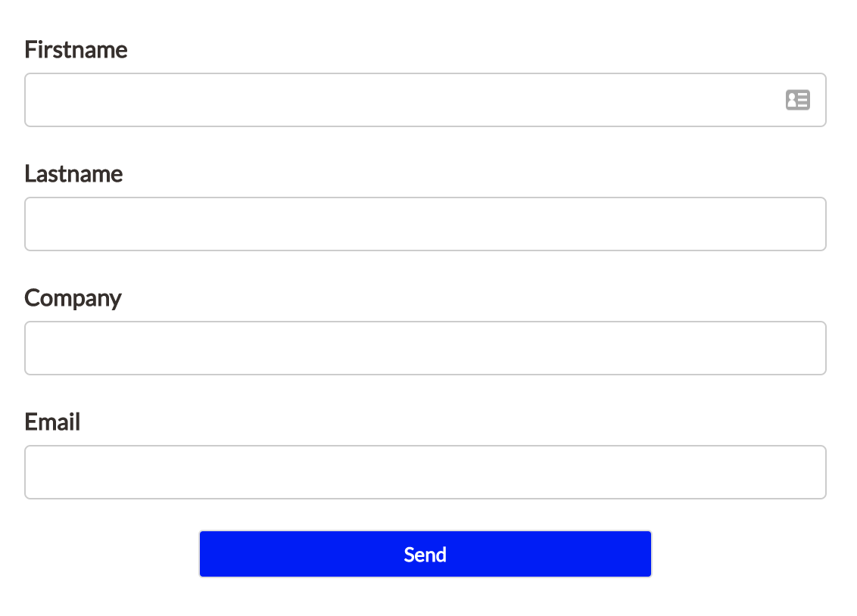
Task: Click the blue Send button
Action: [425, 554]
